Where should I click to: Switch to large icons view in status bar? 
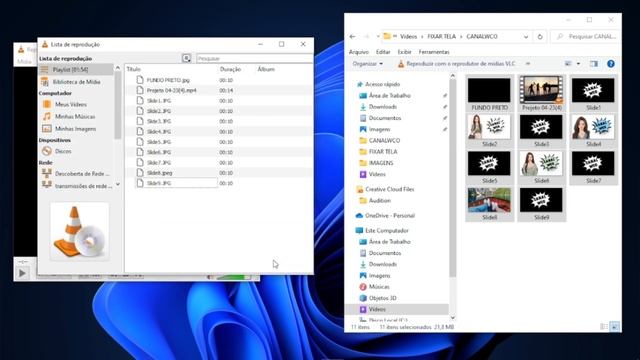coord(614,327)
